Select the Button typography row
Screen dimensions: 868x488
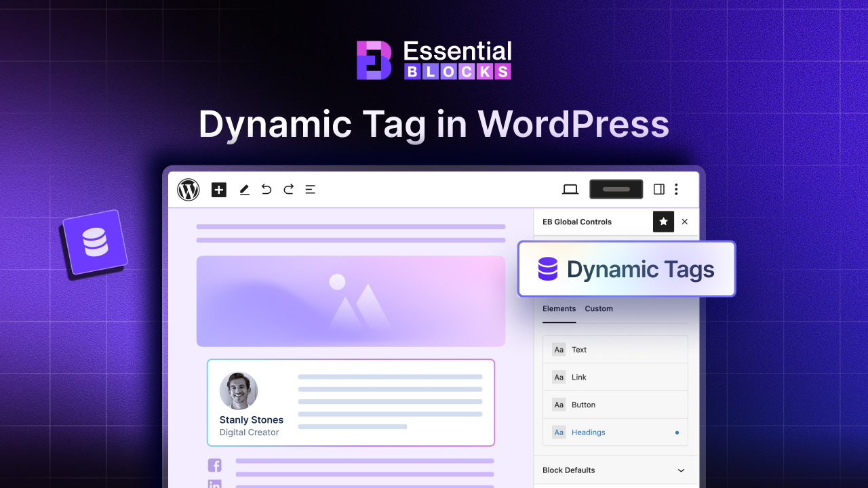(x=616, y=405)
